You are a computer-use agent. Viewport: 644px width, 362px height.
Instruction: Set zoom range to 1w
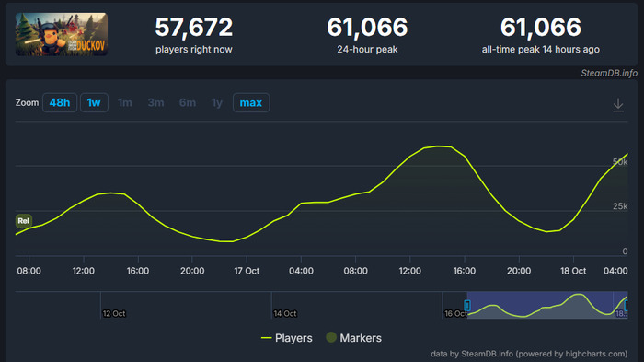(x=94, y=102)
